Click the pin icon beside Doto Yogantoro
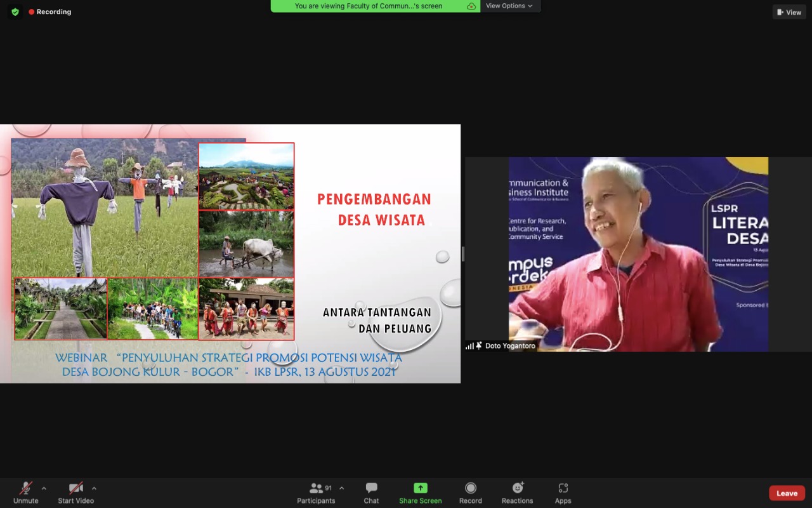 click(x=479, y=346)
